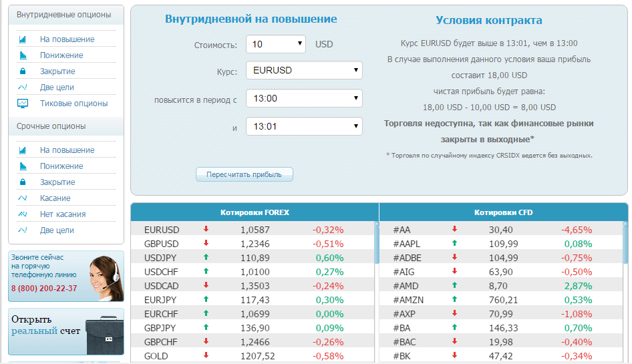Screen dimensions: 632x364
Task: Click the Пересчитать прибыль button
Action: click(x=245, y=174)
